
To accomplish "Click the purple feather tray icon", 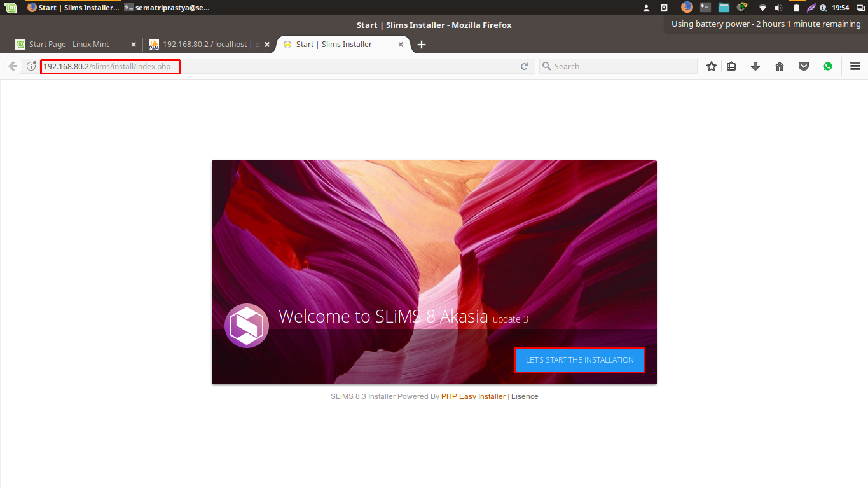I will (811, 8).
